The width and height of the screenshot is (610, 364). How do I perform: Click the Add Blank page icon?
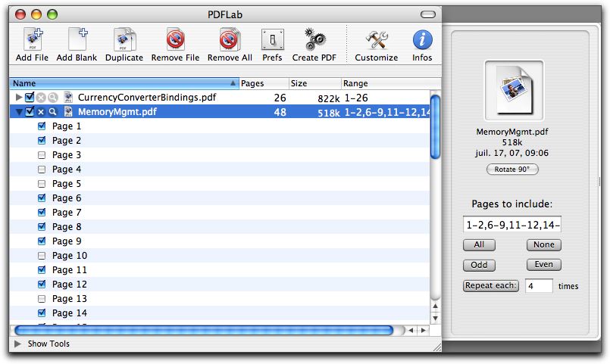click(x=77, y=40)
